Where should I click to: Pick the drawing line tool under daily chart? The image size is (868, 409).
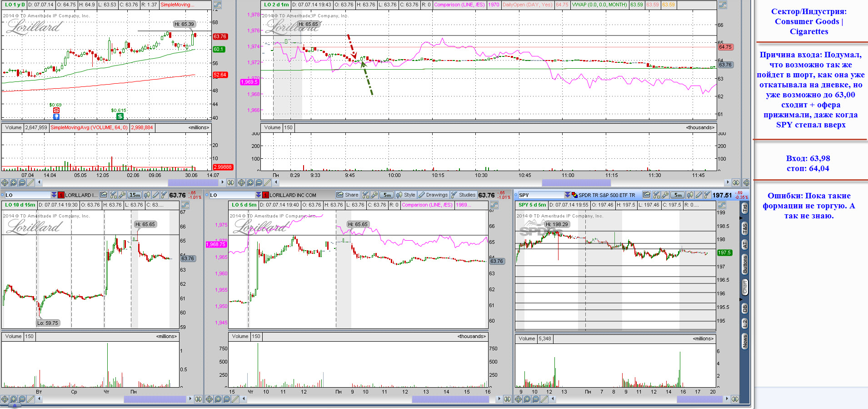[x=30, y=182]
